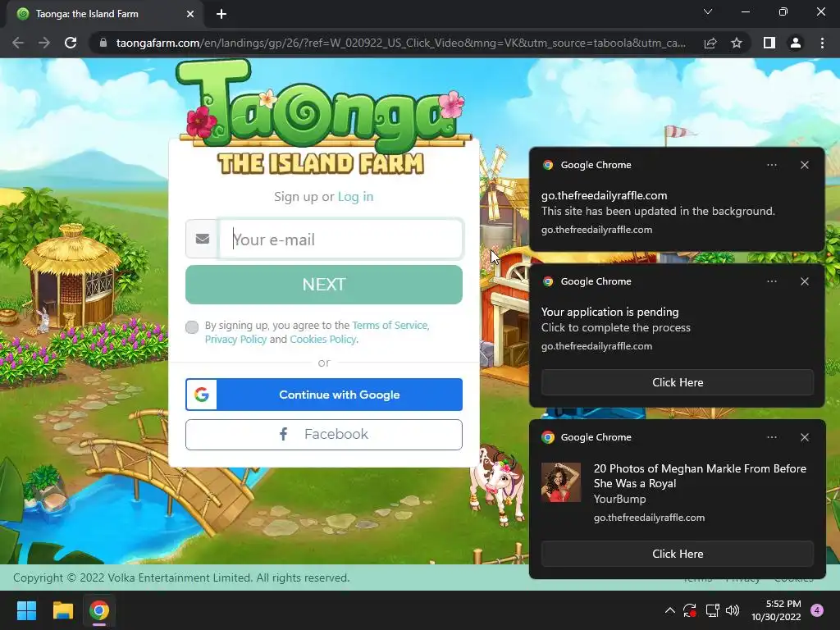
Task: Click the browser forward arrow
Action: (x=44, y=43)
